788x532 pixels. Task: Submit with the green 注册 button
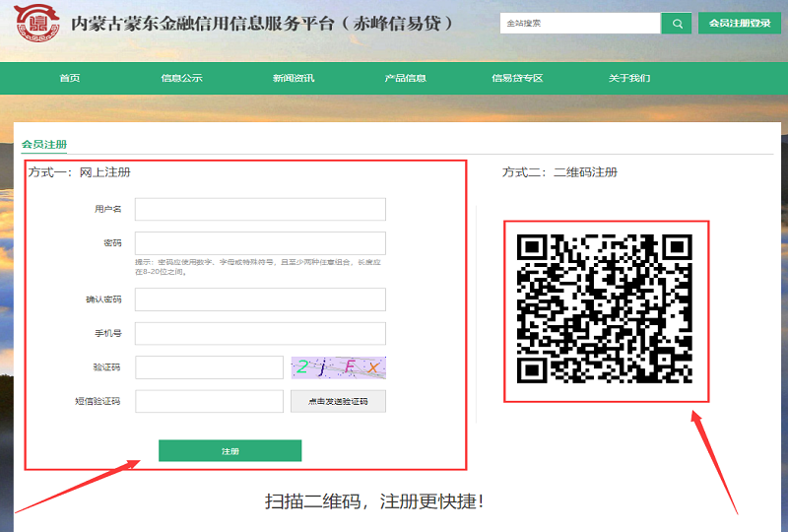tap(230, 450)
